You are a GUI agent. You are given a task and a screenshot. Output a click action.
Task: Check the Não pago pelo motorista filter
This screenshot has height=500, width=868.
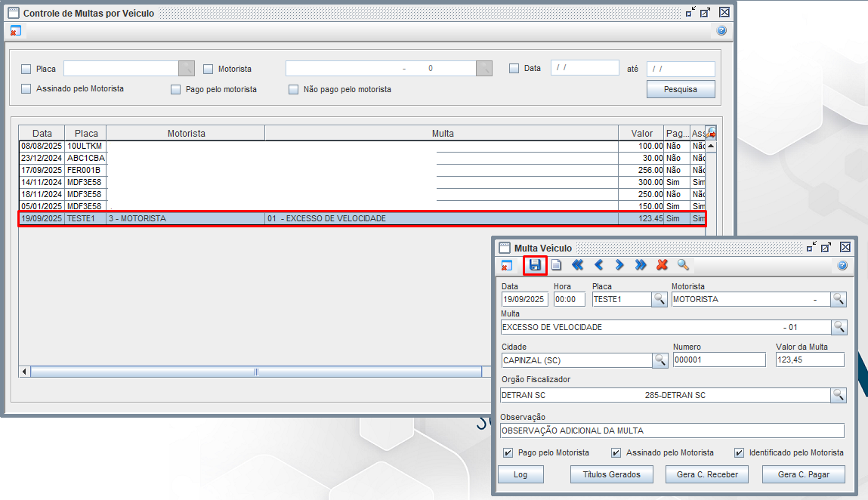pos(294,90)
